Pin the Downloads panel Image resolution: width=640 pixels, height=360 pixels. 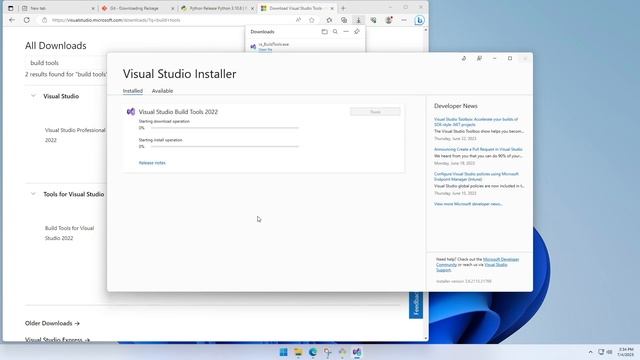[x=357, y=31]
